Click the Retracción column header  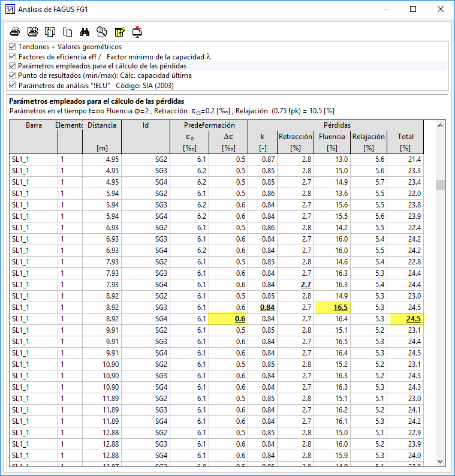(x=296, y=142)
